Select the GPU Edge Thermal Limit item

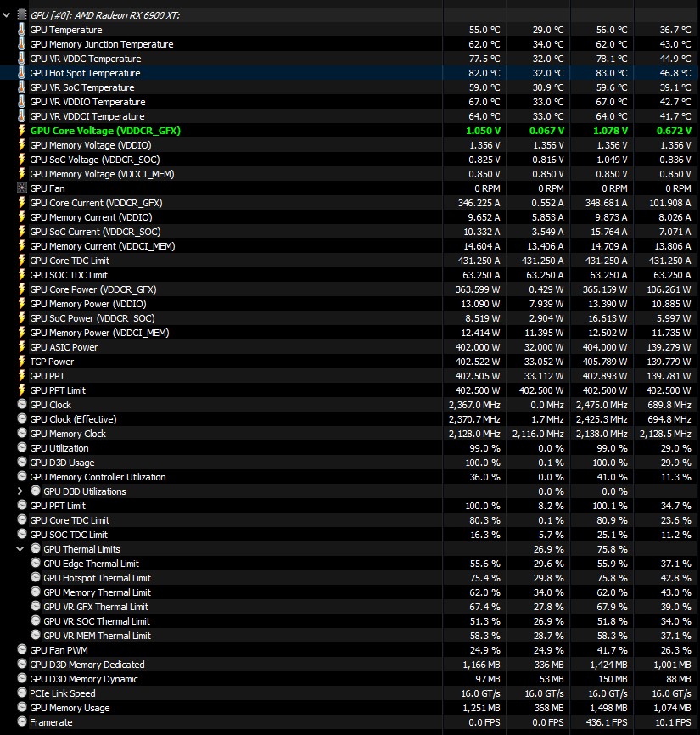(x=92, y=564)
